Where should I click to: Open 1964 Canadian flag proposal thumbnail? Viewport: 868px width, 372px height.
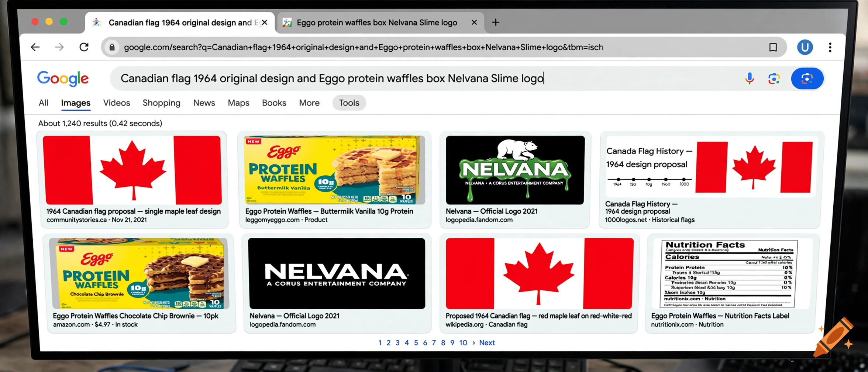(x=132, y=170)
